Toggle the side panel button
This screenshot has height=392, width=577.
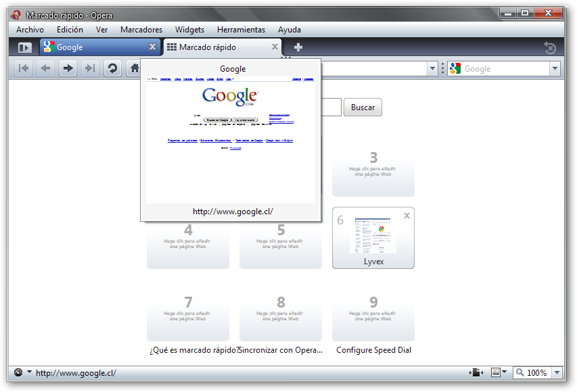point(24,47)
